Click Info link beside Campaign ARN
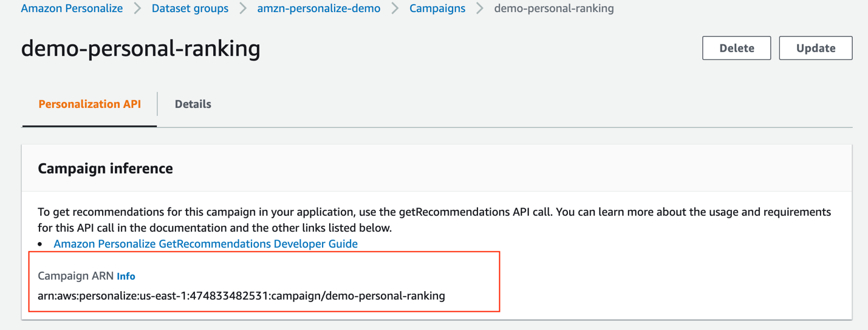Image resolution: width=868 pixels, height=330 pixels. tap(126, 276)
